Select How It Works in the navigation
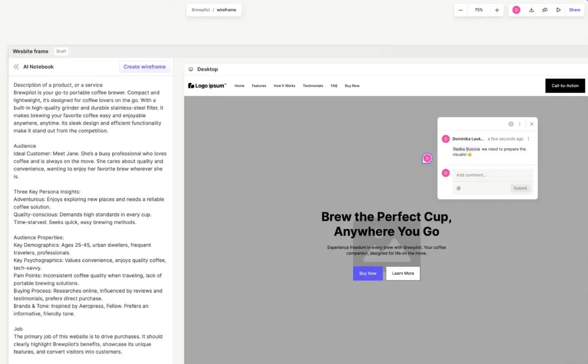Viewport: 588px width, 364px height. (284, 86)
